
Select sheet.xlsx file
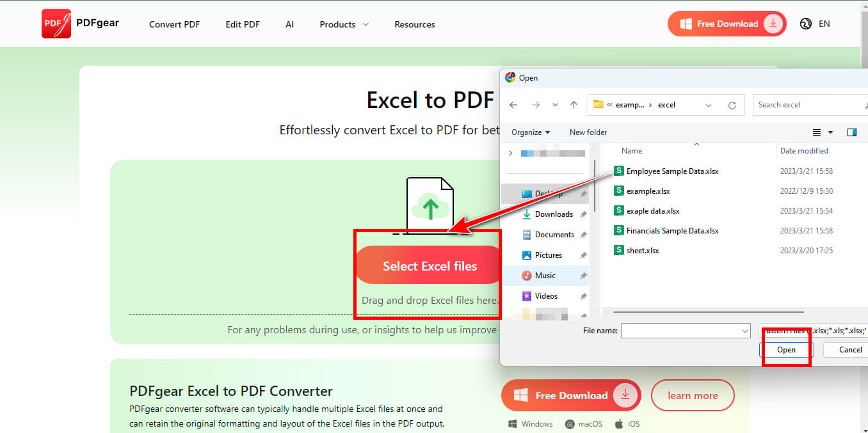point(643,250)
